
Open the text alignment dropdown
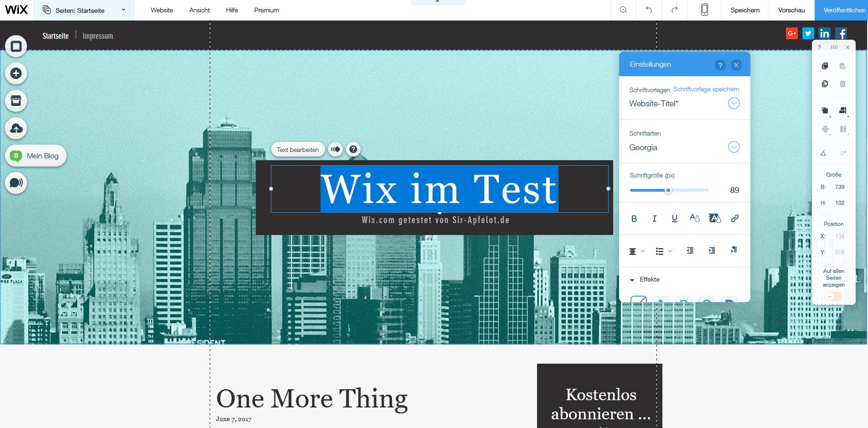[x=637, y=251]
